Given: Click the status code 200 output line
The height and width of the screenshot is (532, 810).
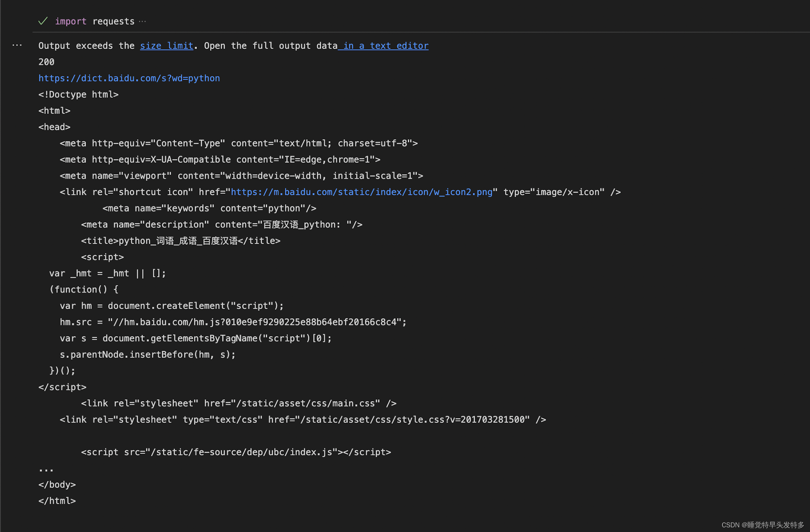Looking at the screenshot, I should 46,62.
